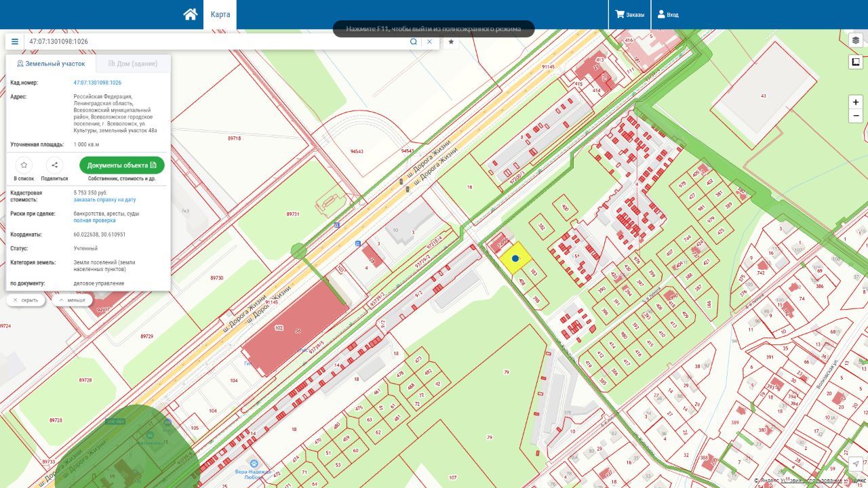868x488 pixels.
Task: Select the area value 1 000 кв.м
Action: pyautogui.click(x=86, y=145)
